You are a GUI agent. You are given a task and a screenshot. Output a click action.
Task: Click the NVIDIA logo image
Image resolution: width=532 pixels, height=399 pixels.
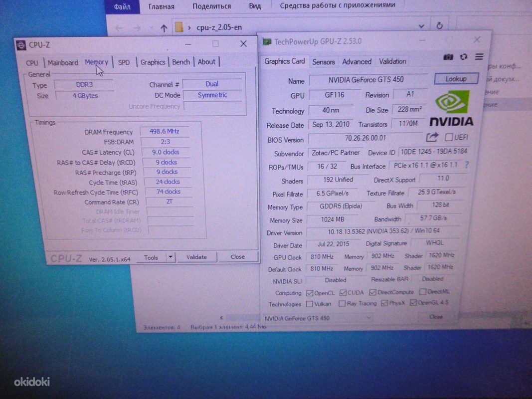pyautogui.click(x=452, y=108)
